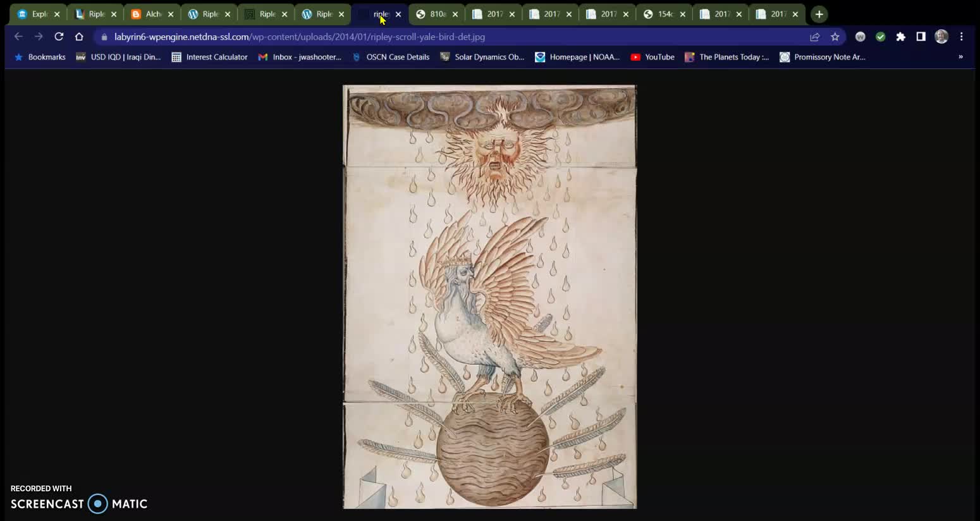Open the YouTube bookmark
The width and height of the screenshot is (980, 521).
(652, 57)
